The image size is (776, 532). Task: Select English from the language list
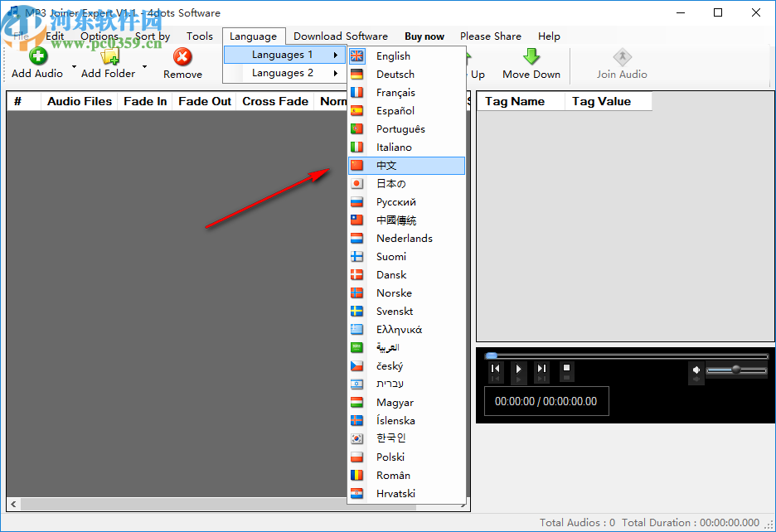[391, 56]
